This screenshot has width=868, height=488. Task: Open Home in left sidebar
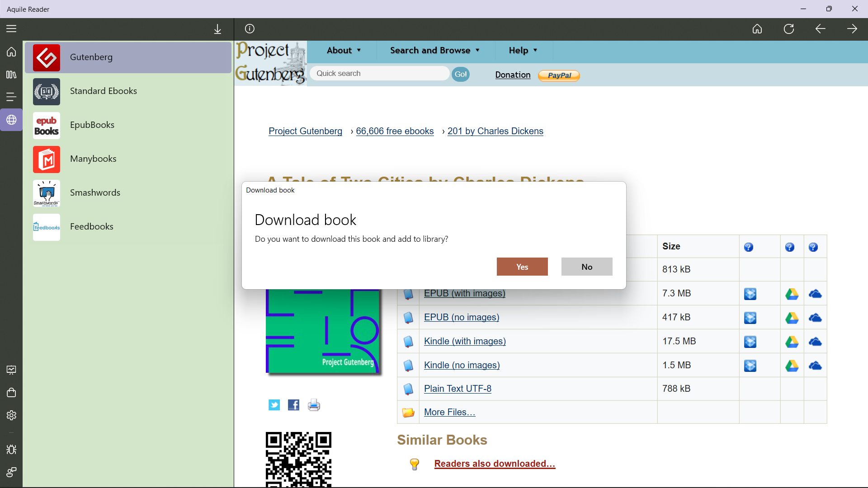coord(11,52)
